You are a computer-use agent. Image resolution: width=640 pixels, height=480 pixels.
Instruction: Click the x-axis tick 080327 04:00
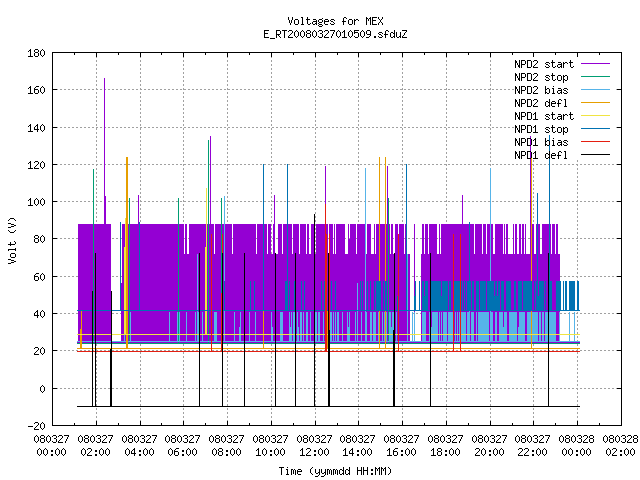click(139, 445)
